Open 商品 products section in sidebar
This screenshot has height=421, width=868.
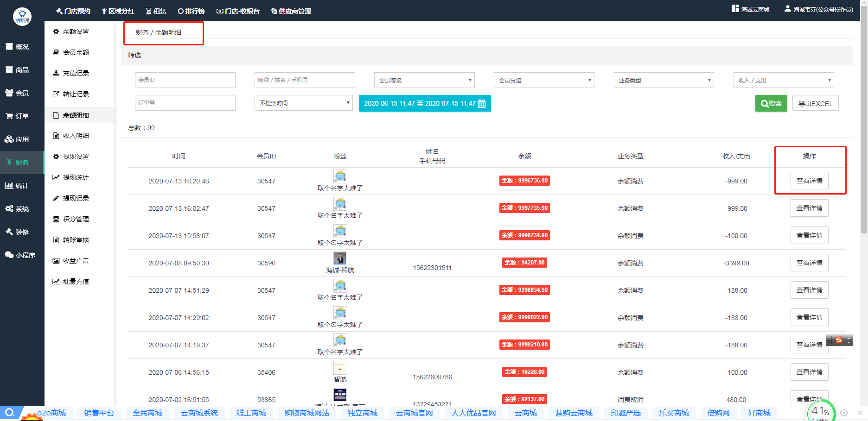[x=17, y=70]
